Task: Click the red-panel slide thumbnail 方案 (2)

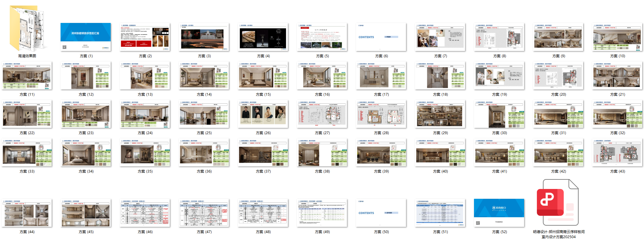Action: (145, 37)
